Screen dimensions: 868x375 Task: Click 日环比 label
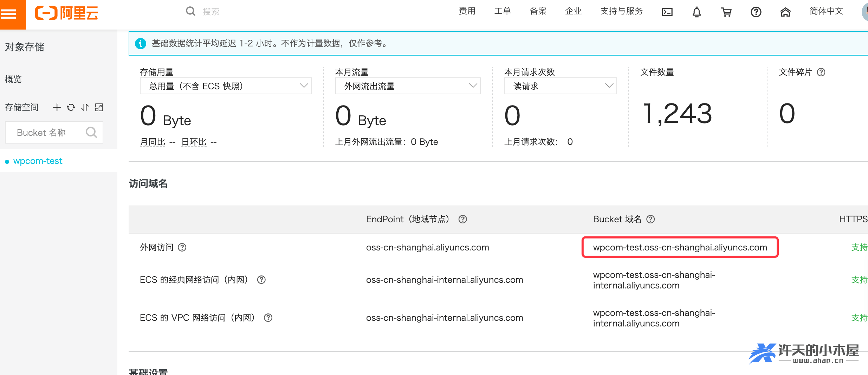(x=194, y=142)
